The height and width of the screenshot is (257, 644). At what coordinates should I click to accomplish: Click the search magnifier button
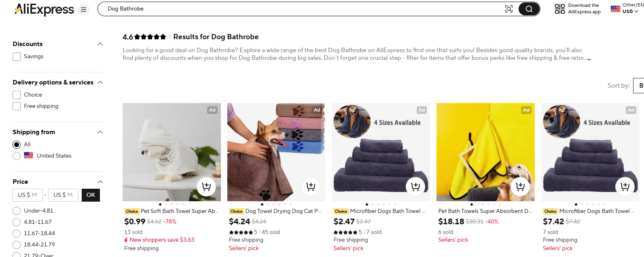click(x=529, y=8)
